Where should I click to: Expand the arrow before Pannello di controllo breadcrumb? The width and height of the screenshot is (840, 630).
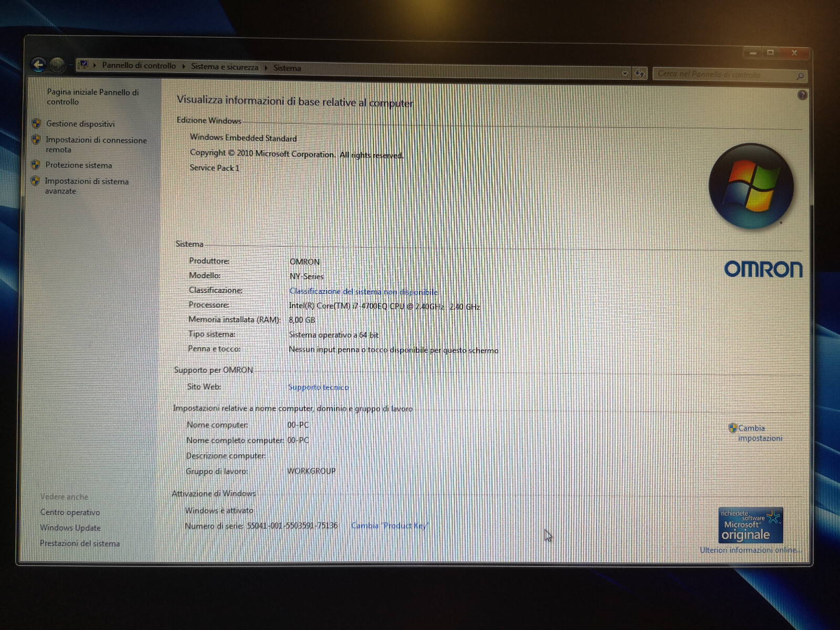(x=95, y=65)
